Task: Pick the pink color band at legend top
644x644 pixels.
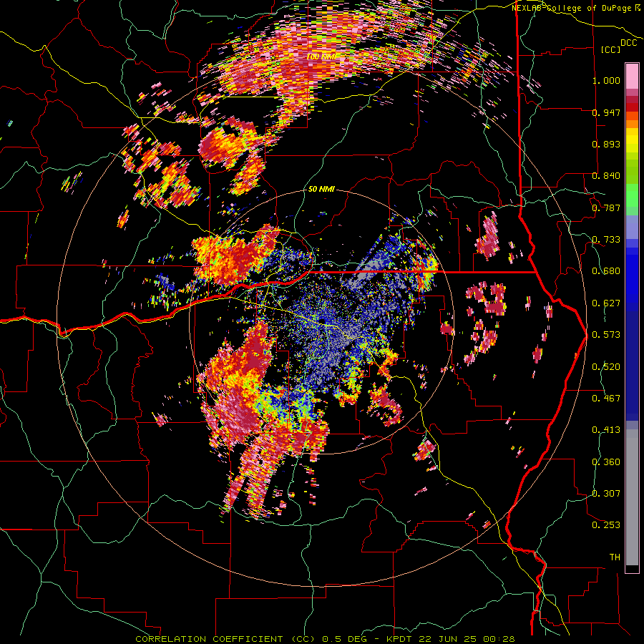Action: click(632, 76)
